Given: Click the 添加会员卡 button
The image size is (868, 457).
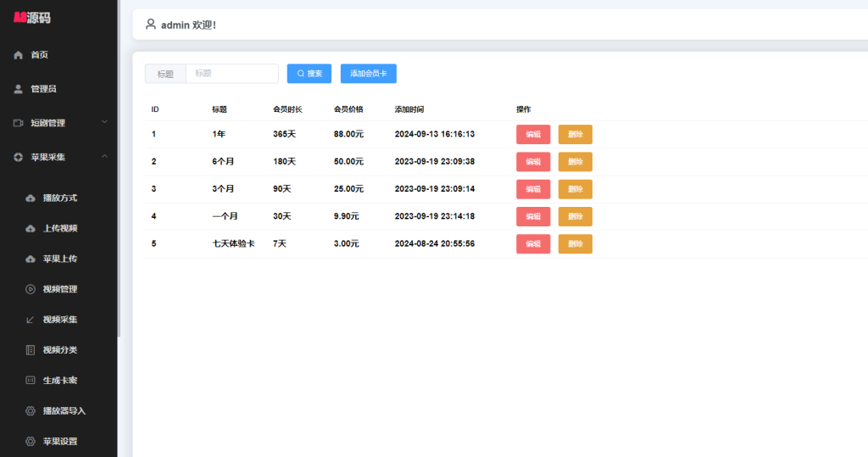Looking at the screenshot, I should coord(368,74).
